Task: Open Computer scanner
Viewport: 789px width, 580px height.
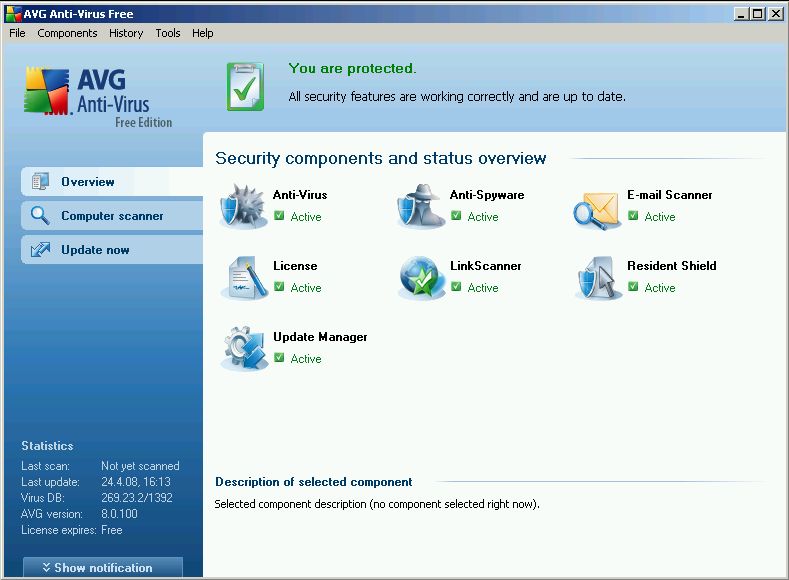Action: 112,216
